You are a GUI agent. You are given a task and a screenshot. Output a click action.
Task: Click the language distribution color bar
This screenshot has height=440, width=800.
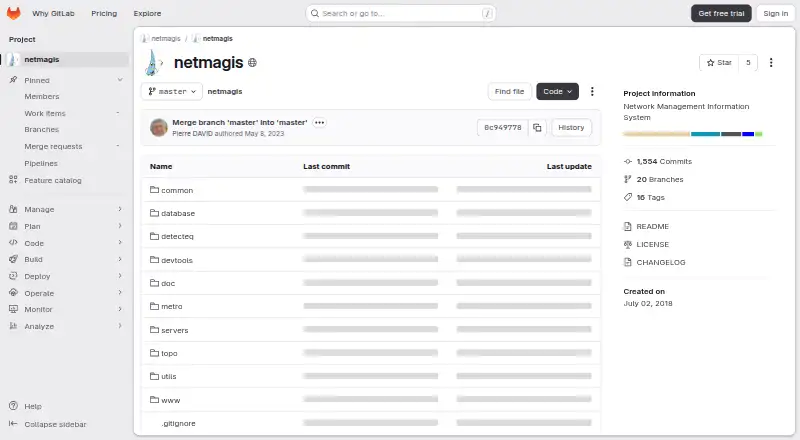pyautogui.click(x=693, y=134)
